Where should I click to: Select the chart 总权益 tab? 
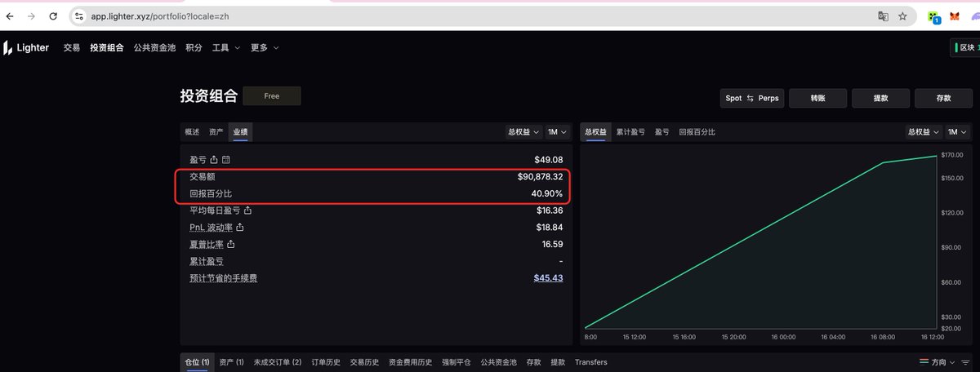point(595,132)
